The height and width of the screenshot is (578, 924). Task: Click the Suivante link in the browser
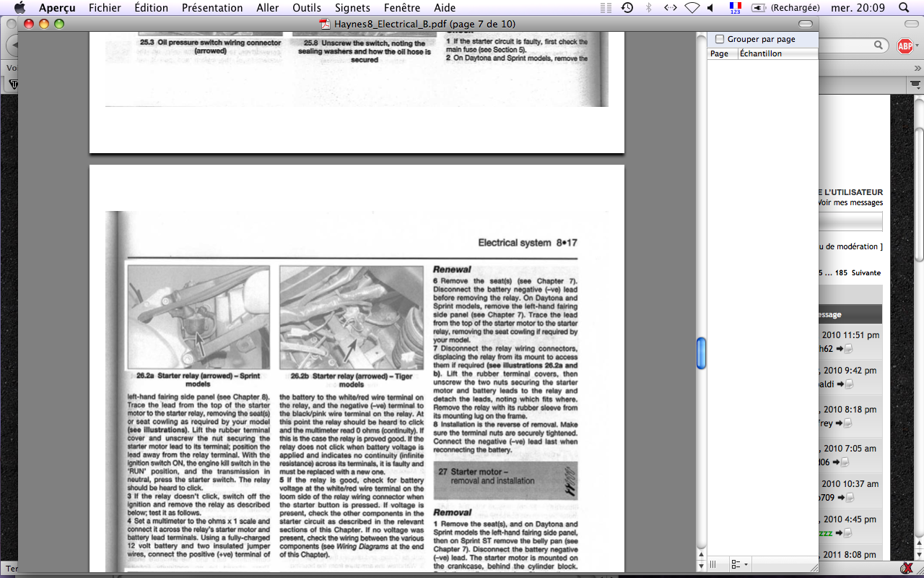point(866,273)
